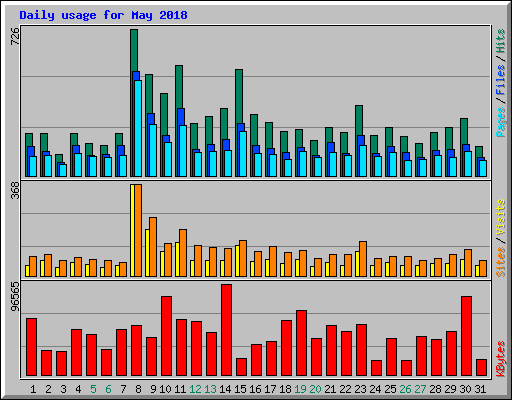Click the 726 axis label
The image size is (512, 400).
point(15,37)
